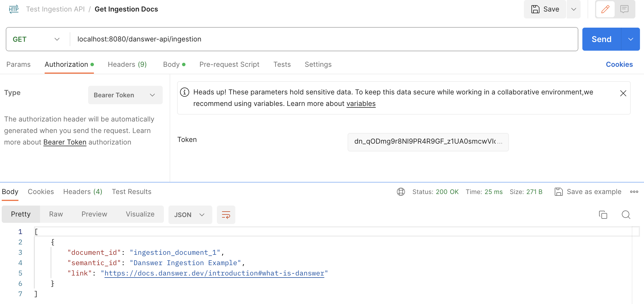Click the HTTP request type icon

click(14, 9)
